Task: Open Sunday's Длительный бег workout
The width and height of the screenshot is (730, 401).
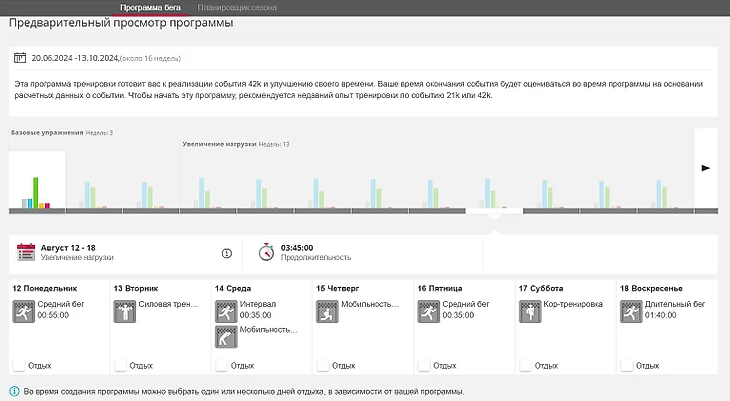Action: coord(672,304)
